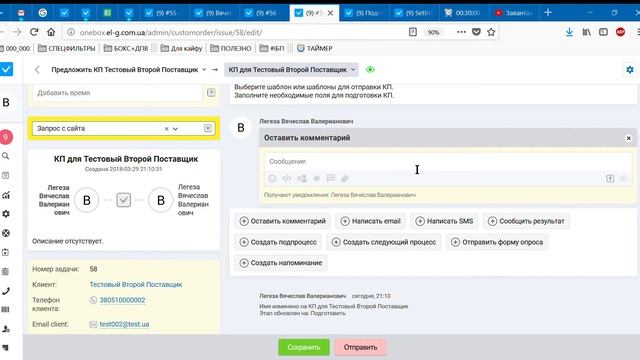Go to browser home page icon
The width and height of the screenshot is (640, 360).
[51, 32]
